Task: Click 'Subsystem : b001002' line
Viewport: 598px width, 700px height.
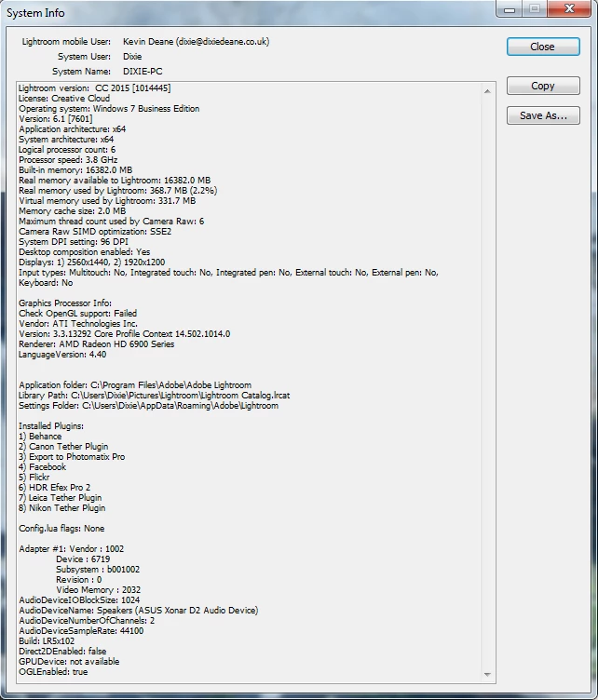Action: click(98, 570)
